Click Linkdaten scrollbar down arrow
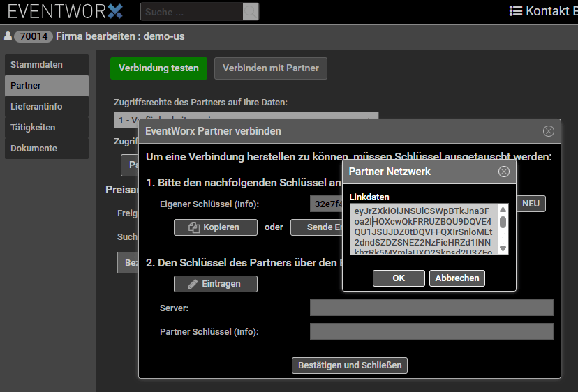The width and height of the screenshot is (578, 392). (x=503, y=249)
